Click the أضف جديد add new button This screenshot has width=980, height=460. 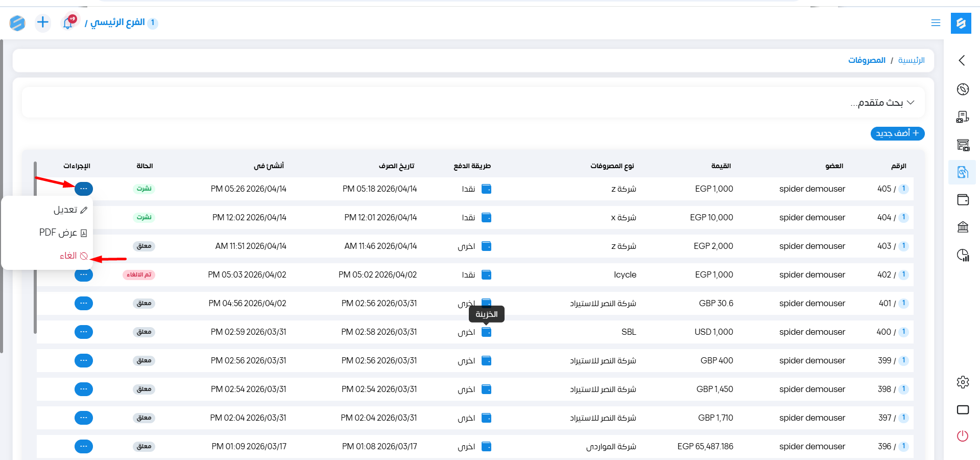coord(897,133)
